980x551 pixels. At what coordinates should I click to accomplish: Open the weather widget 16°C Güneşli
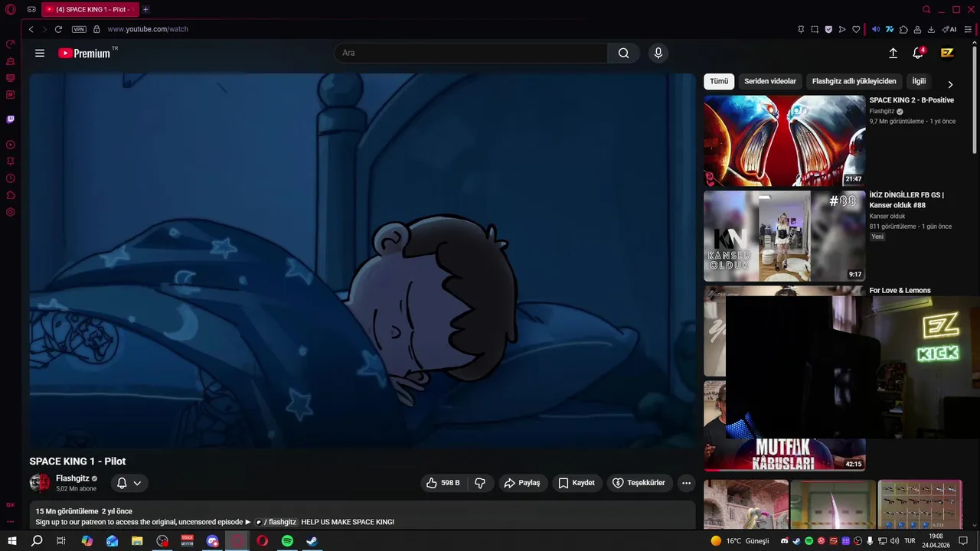tap(740, 541)
